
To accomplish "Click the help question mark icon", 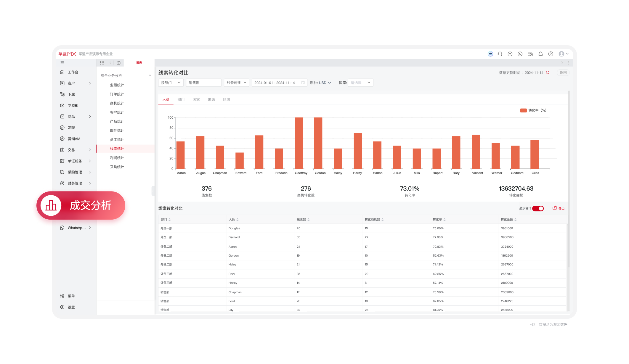I will [551, 54].
